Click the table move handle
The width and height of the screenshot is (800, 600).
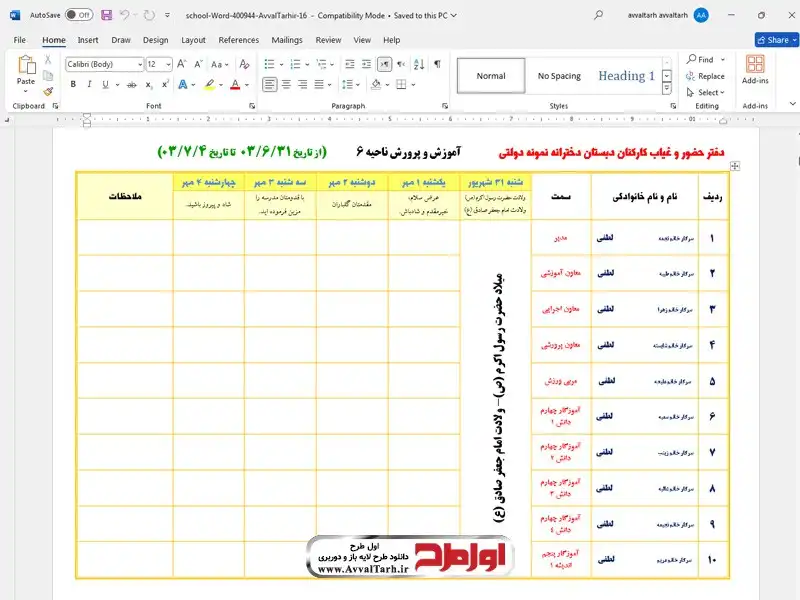coord(735,166)
